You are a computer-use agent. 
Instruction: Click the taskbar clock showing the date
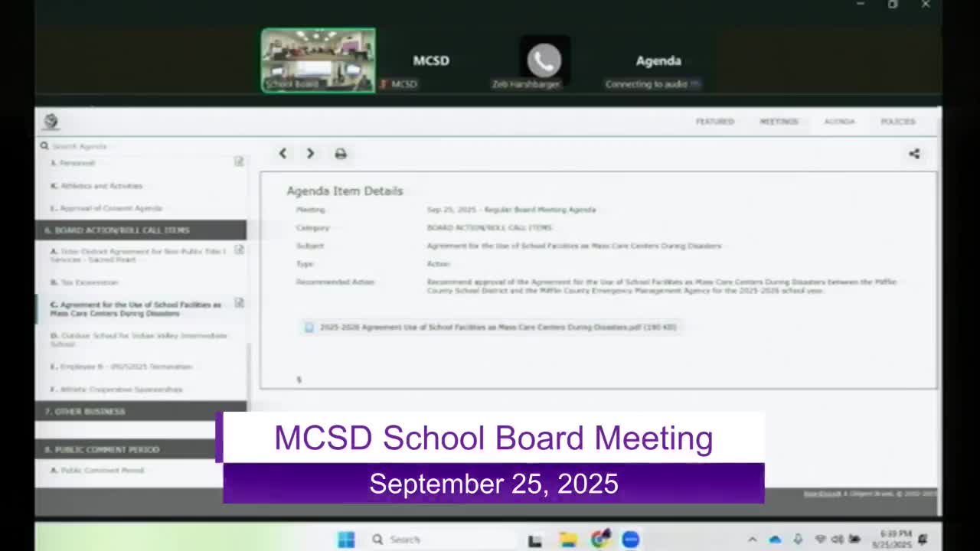tap(894, 540)
